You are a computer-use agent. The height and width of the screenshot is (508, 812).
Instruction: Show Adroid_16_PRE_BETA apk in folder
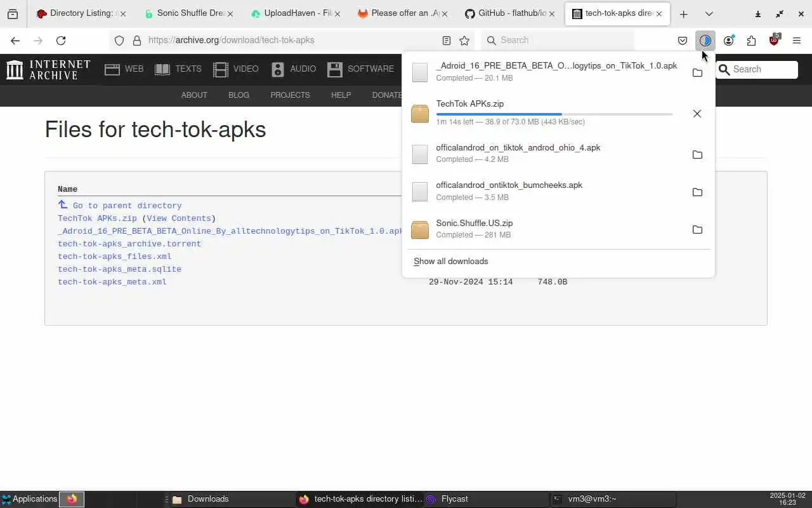(697, 72)
